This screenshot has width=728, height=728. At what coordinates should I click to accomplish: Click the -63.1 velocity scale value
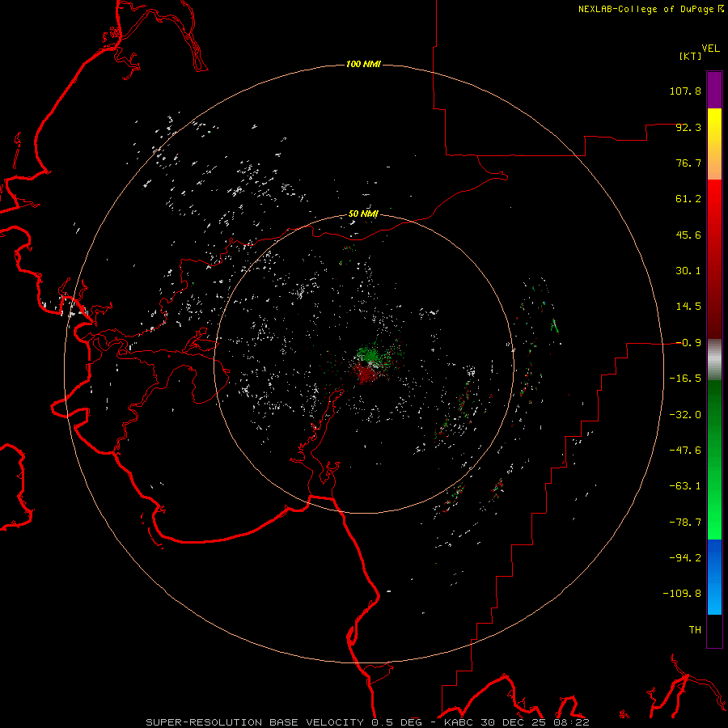click(685, 486)
